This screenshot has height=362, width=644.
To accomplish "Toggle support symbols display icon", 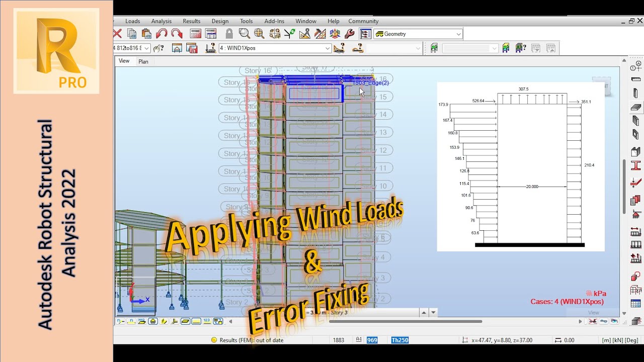I will tap(153, 321).
